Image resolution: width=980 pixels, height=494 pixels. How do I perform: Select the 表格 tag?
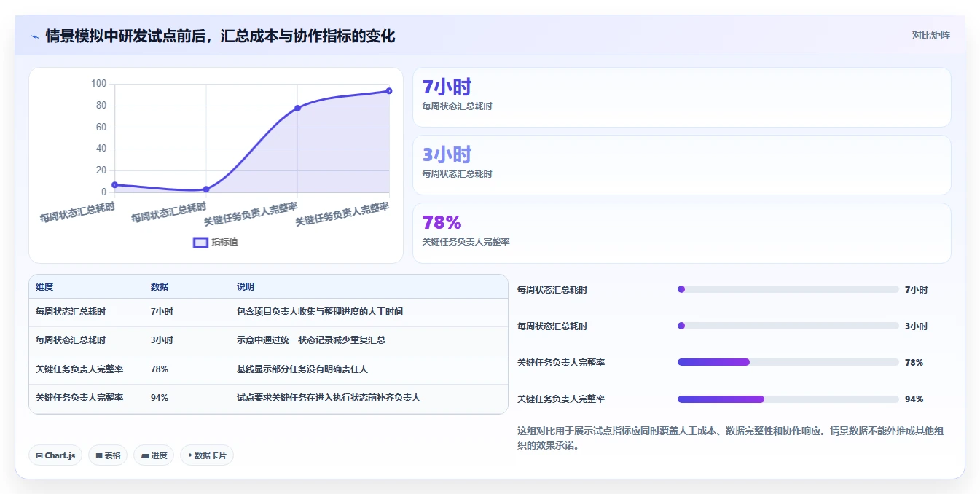[x=108, y=455]
